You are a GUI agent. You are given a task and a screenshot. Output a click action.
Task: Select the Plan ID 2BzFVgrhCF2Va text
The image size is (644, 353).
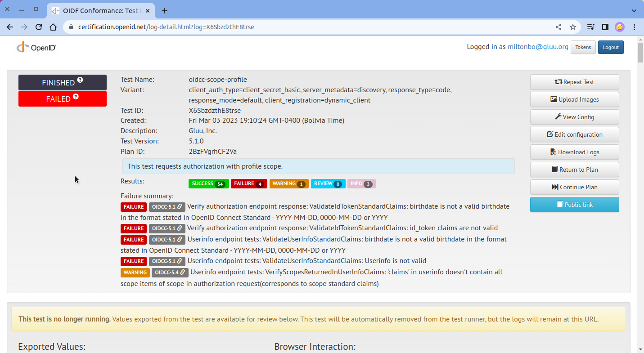(213, 152)
